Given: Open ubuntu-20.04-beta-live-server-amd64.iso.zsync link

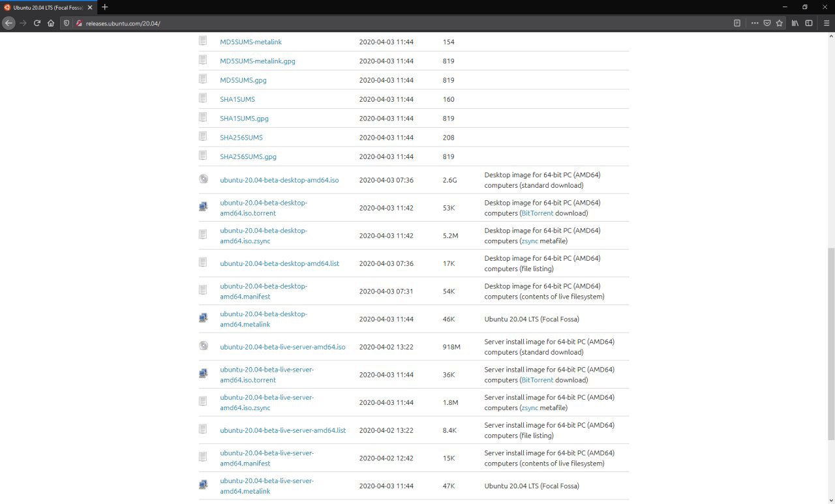Looking at the screenshot, I should click(267, 402).
